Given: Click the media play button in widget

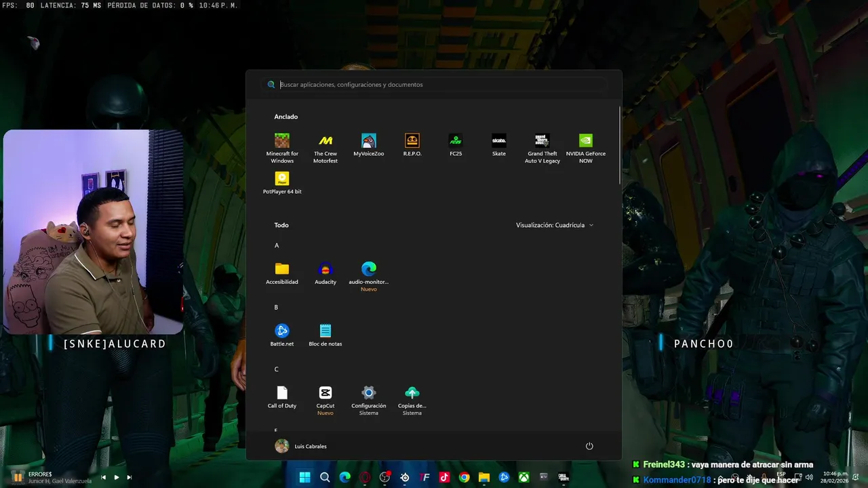Looking at the screenshot, I should pyautogui.click(x=116, y=477).
